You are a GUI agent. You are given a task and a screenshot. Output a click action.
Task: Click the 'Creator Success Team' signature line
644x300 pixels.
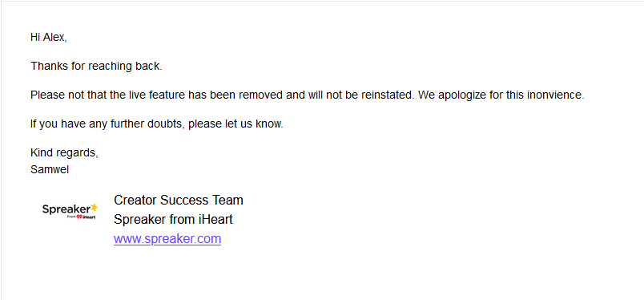click(179, 201)
